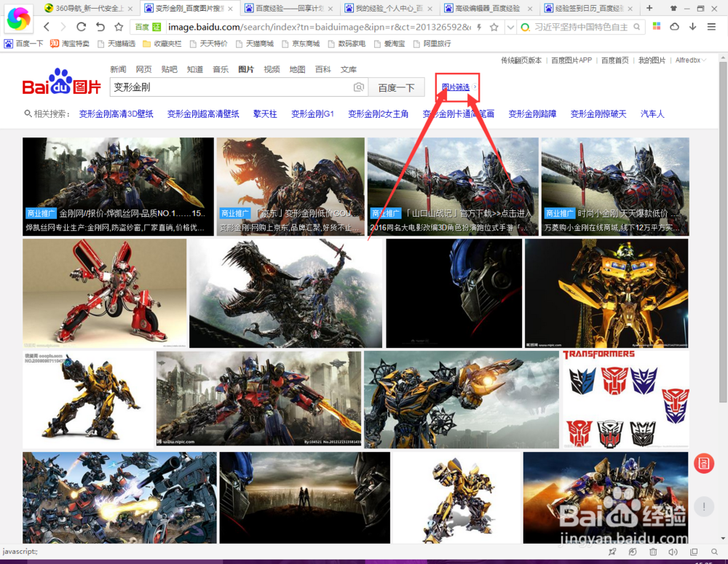
Task: Select the 贴吧 category in Baidu navigation
Action: tap(169, 70)
